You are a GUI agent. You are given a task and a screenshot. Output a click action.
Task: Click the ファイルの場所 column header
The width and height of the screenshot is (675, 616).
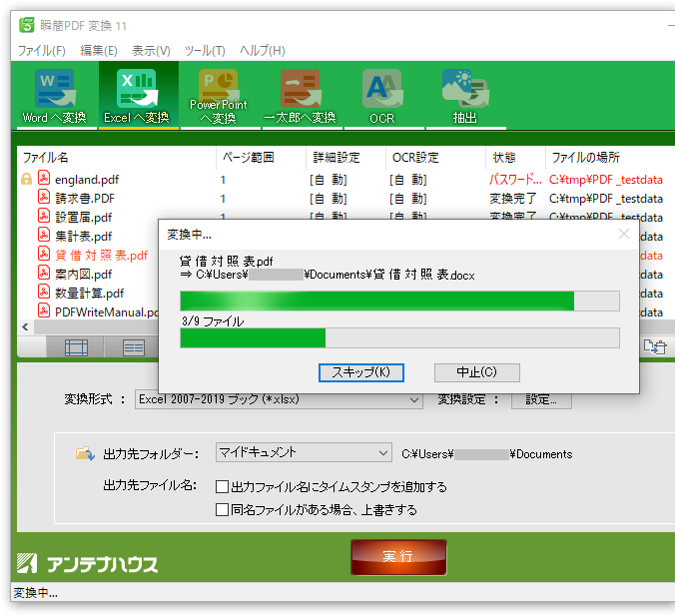(610, 158)
